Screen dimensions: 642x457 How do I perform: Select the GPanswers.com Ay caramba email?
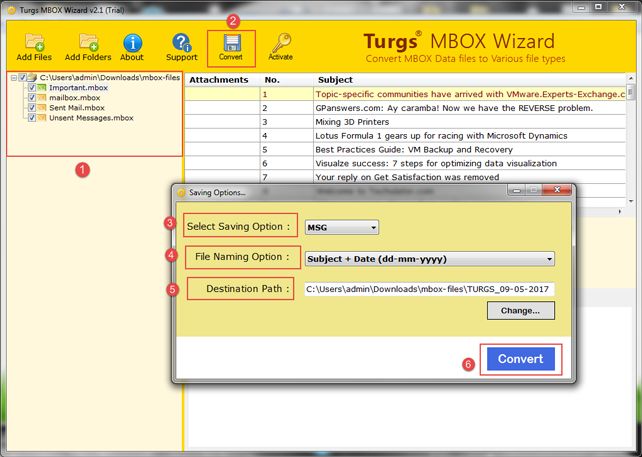point(405,108)
